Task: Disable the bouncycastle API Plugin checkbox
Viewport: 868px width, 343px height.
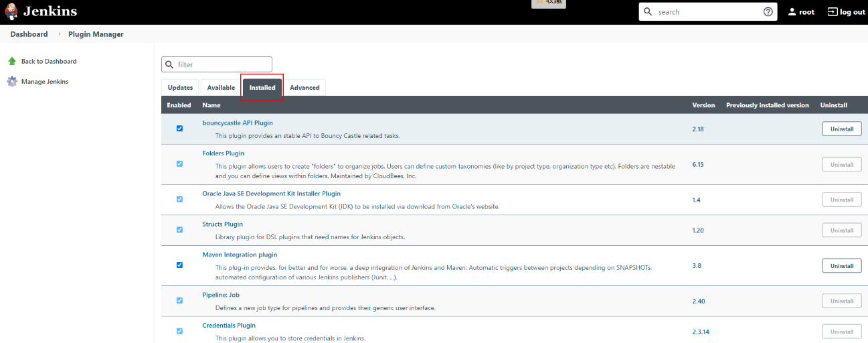Action: point(179,129)
